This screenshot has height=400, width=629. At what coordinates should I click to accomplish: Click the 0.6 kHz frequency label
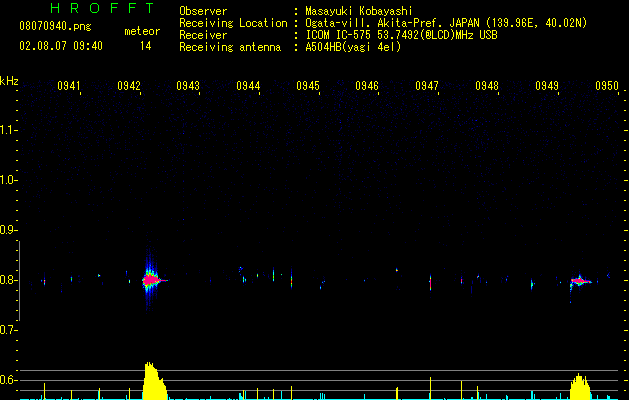tap(9, 380)
